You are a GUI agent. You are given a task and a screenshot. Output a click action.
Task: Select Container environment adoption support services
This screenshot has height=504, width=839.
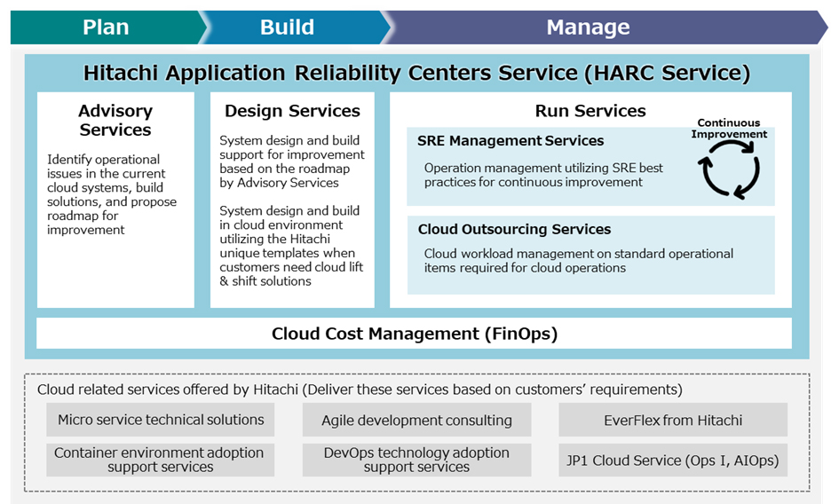159,460
